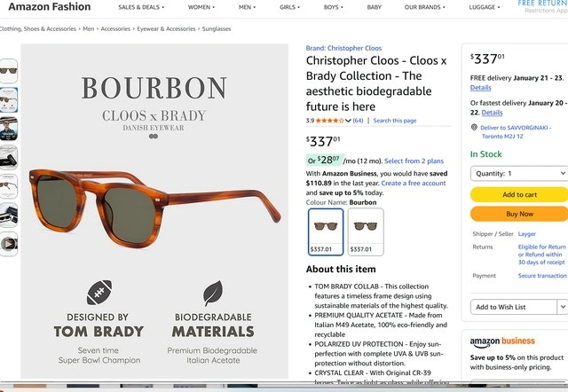Screen dimensions: 568x392
Task: Click the delivery location pin icon
Action: [474, 129]
